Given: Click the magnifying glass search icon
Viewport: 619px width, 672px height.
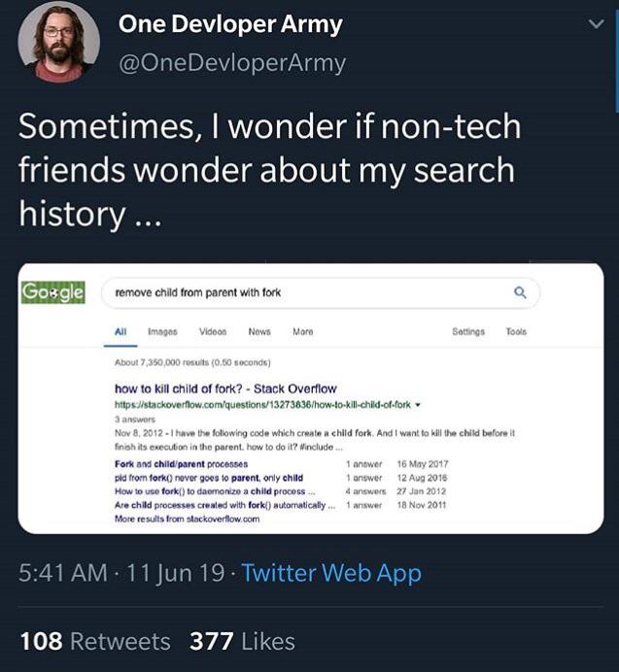Looking at the screenshot, I should pyautogui.click(x=520, y=291).
